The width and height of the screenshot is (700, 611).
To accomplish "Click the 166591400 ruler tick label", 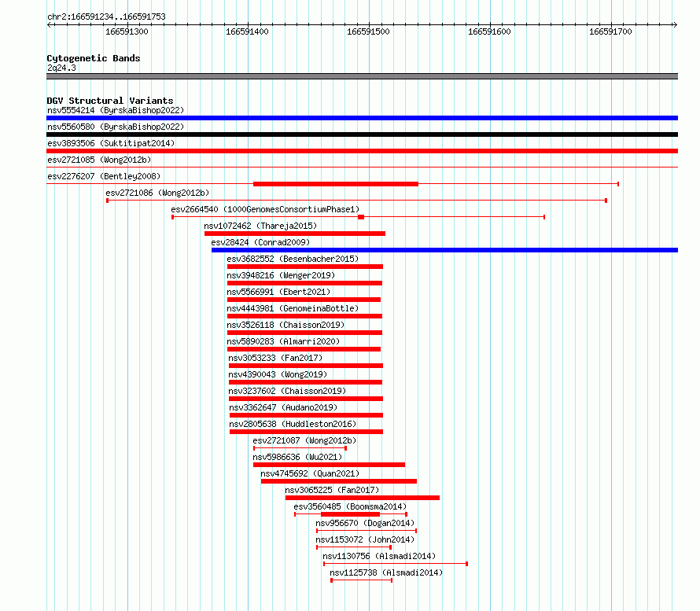I will pyautogui.click(x=247, y=31).
